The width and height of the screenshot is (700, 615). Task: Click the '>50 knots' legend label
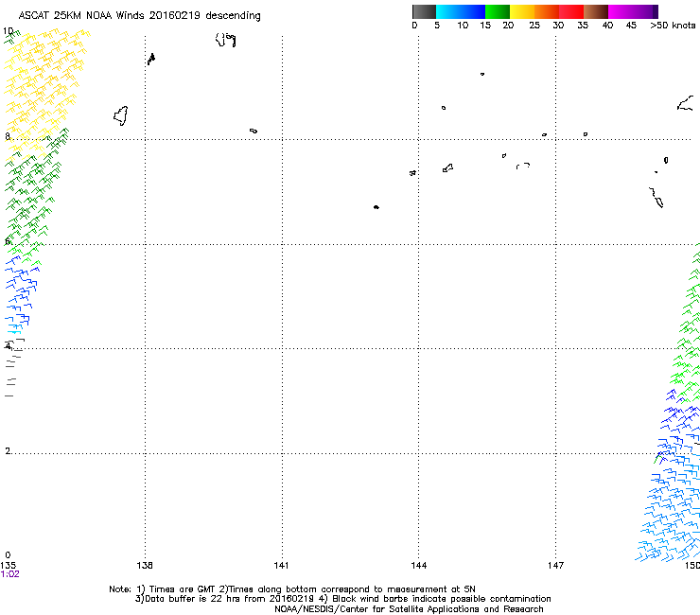tap(673, 26)
